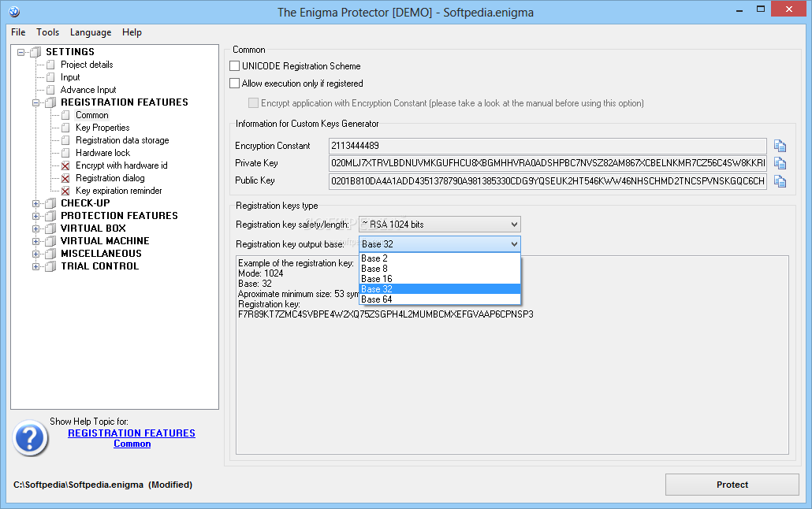Viewport: 812px width, 509px height.
Task: Click the disabled icon beside Key expiration reminder
Action: 65,191
